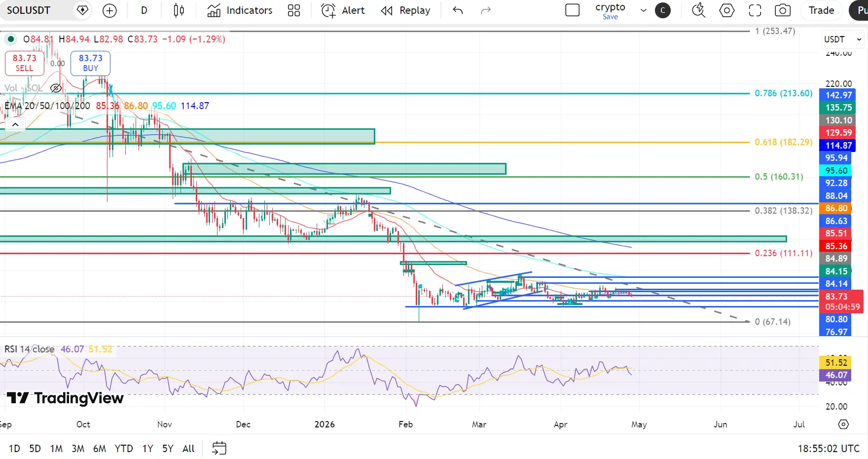Expand the manage layouts dropdown arrow
Viewport: 868px width, 459px height.
click(644, 10)
